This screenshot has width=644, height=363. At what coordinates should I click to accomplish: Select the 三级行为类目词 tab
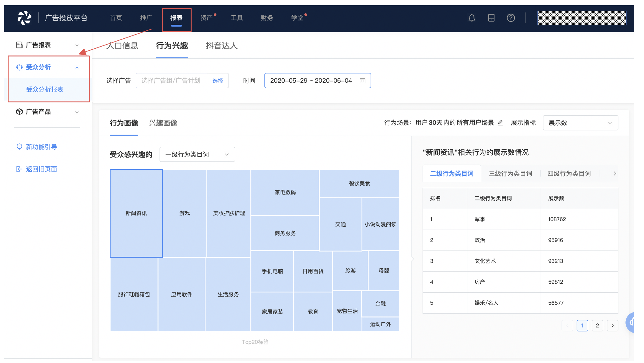tap(510, 174)
